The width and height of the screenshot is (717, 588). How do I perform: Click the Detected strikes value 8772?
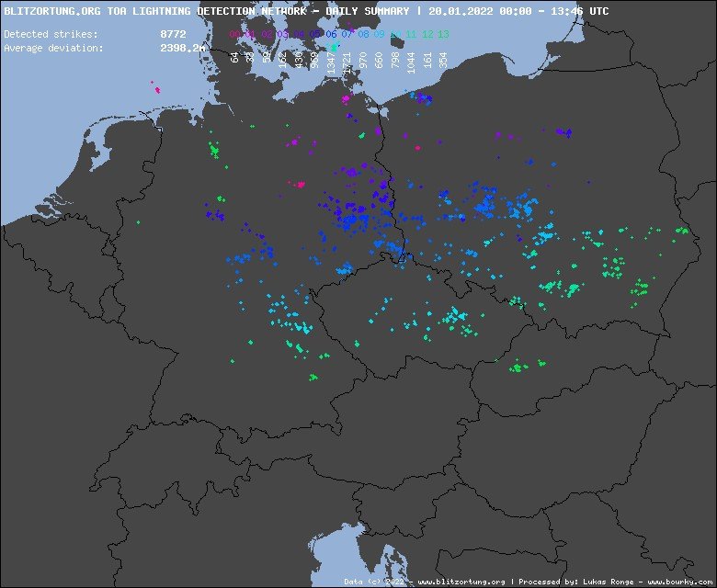[173, 34]
